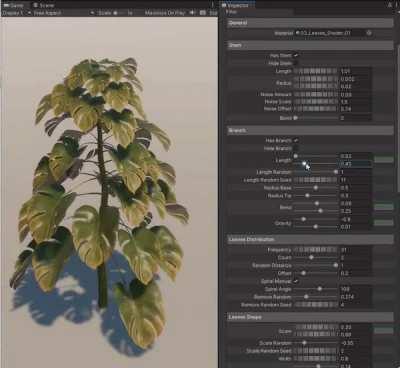Click the Stats icon in Game toolbar

214,13
